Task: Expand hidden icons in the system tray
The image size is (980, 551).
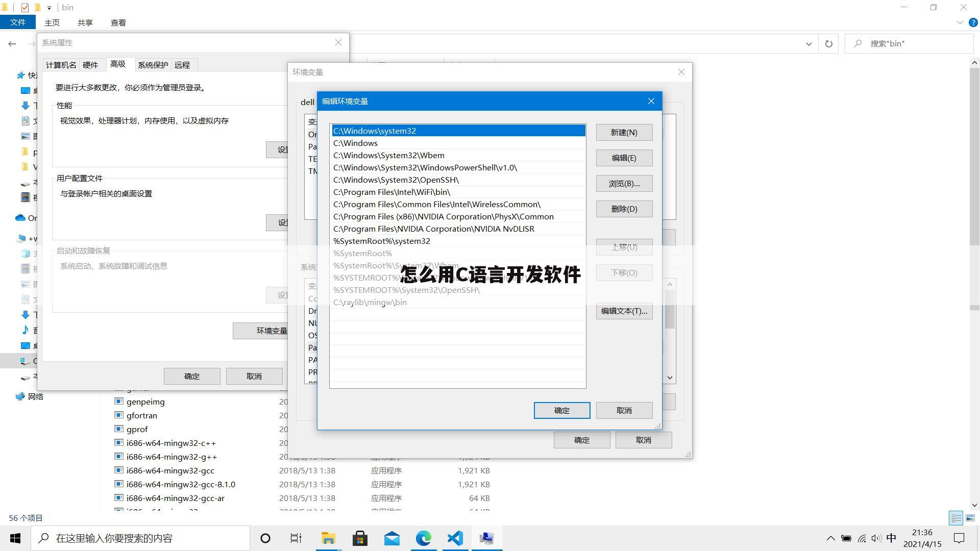Action: pos(830,538)
